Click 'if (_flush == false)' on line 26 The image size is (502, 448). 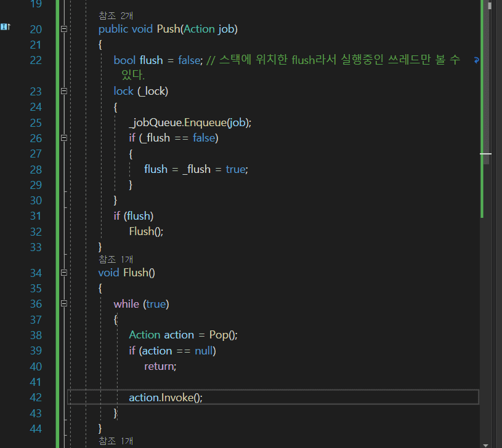[x=174, y=138]
